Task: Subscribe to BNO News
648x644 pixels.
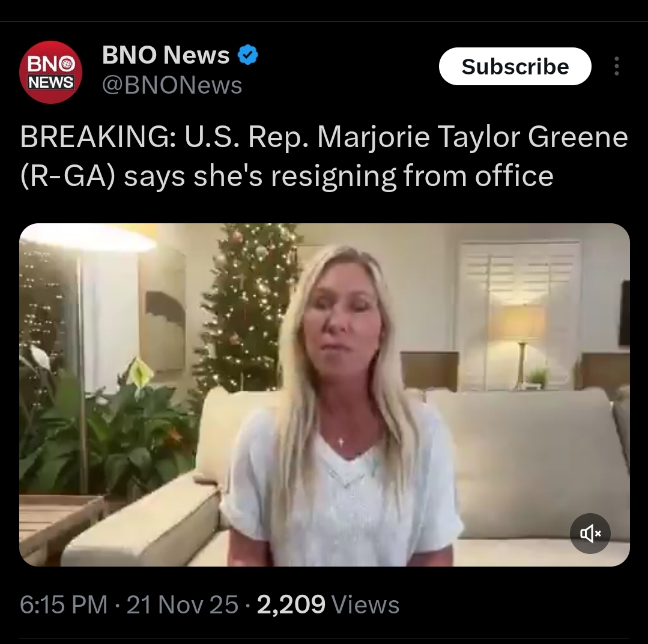Action: [515, 66]
